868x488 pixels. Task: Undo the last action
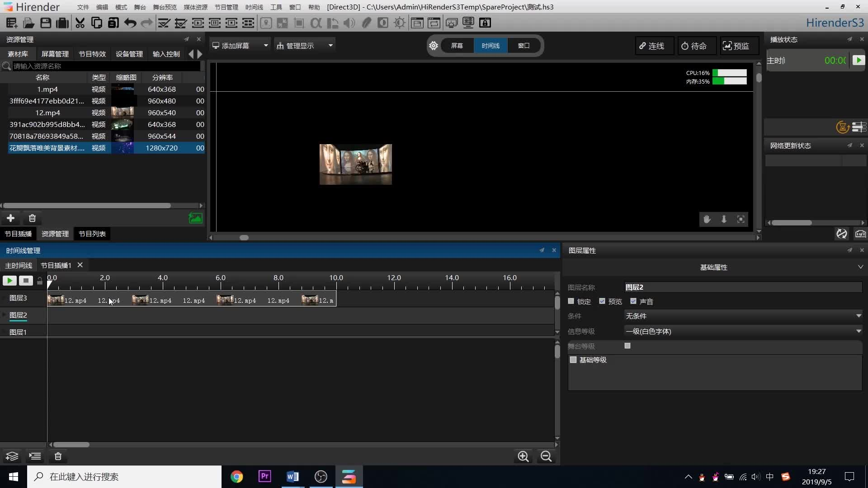[x=130, y=23]
